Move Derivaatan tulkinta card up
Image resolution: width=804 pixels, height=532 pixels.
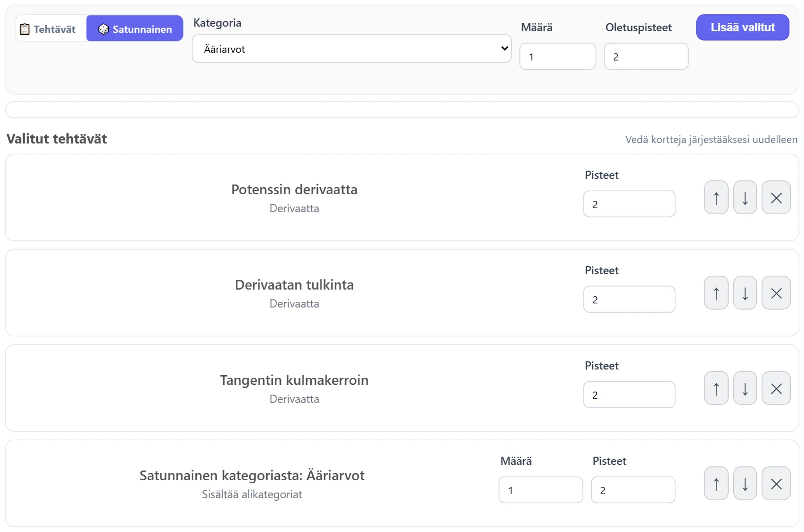(x=716, y=293)
